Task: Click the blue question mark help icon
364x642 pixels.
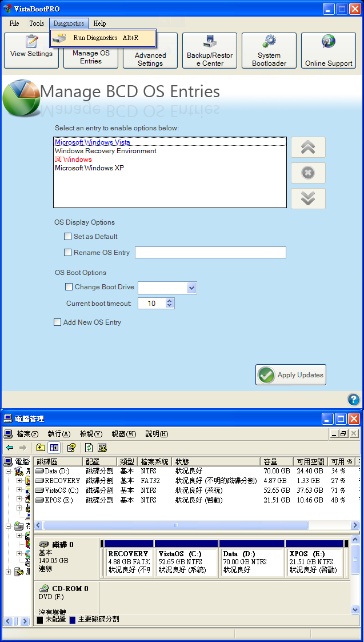Action: tap(353, 399)
